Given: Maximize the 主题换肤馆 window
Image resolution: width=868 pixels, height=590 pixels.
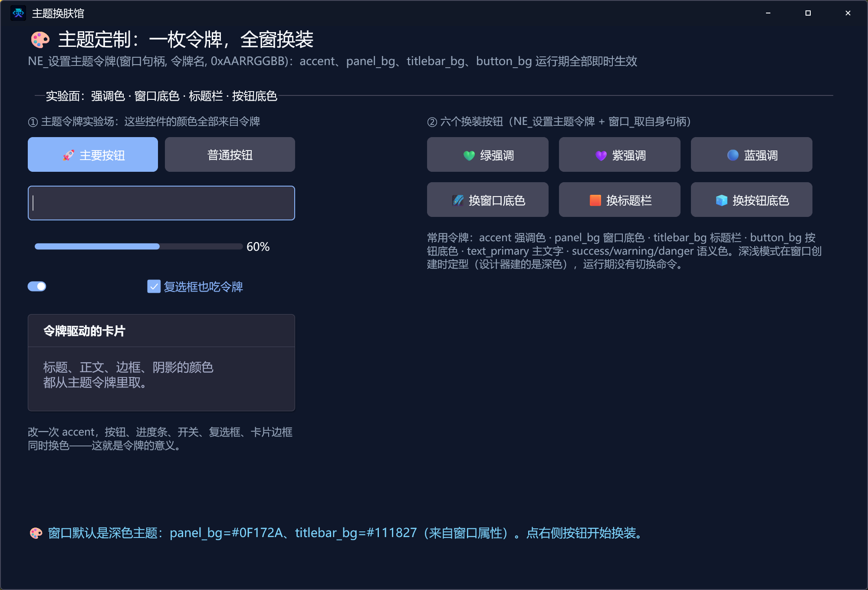Looking at the screenshot, I should (x=808, y=13).
